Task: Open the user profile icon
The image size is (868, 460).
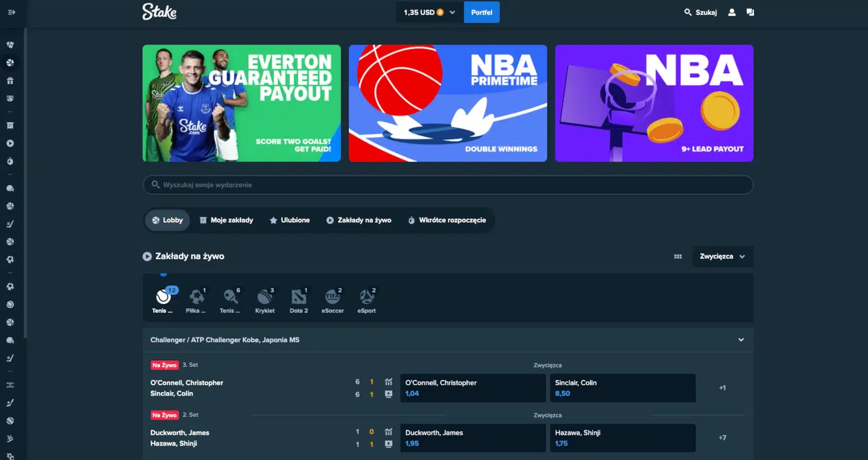Action: [x=732, y=12]
